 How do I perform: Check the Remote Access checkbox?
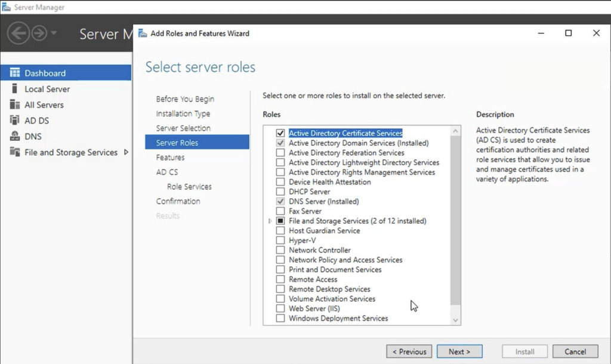280,279
